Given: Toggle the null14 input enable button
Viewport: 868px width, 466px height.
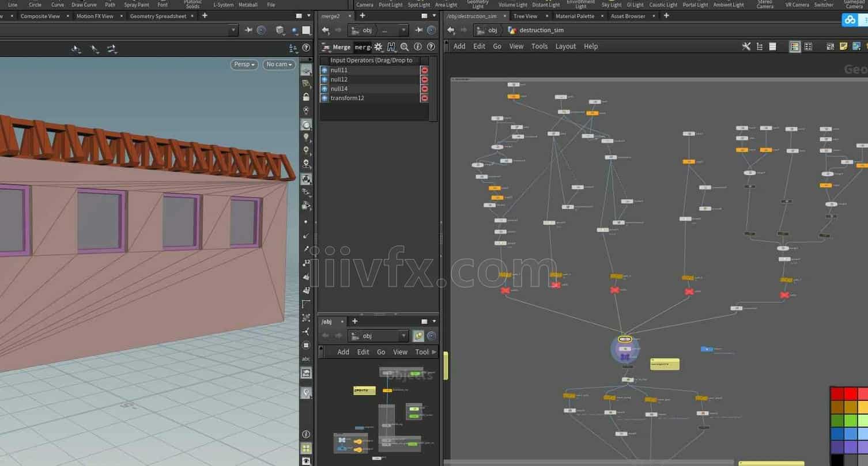Looking at the screenshot, I should tap(324, 89).
